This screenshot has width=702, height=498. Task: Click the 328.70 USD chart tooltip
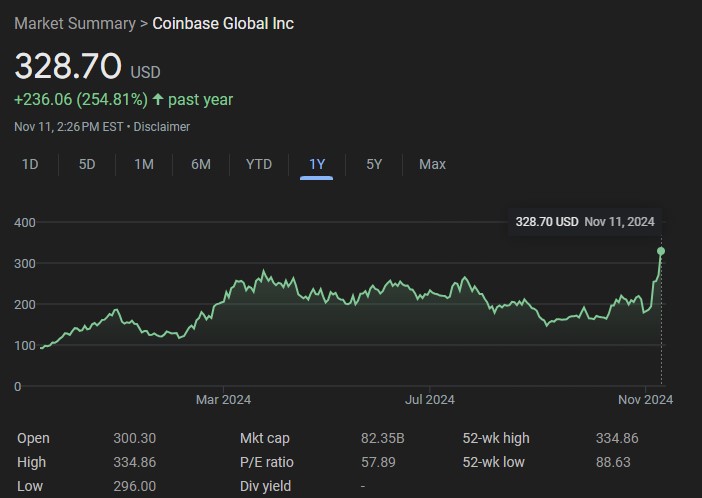tap(585, 222)
